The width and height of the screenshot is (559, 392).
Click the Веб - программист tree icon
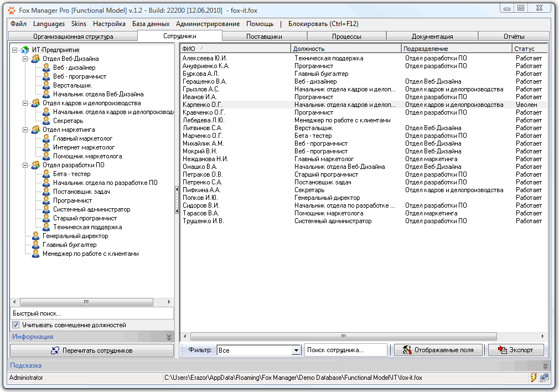(x=46, y=77)
